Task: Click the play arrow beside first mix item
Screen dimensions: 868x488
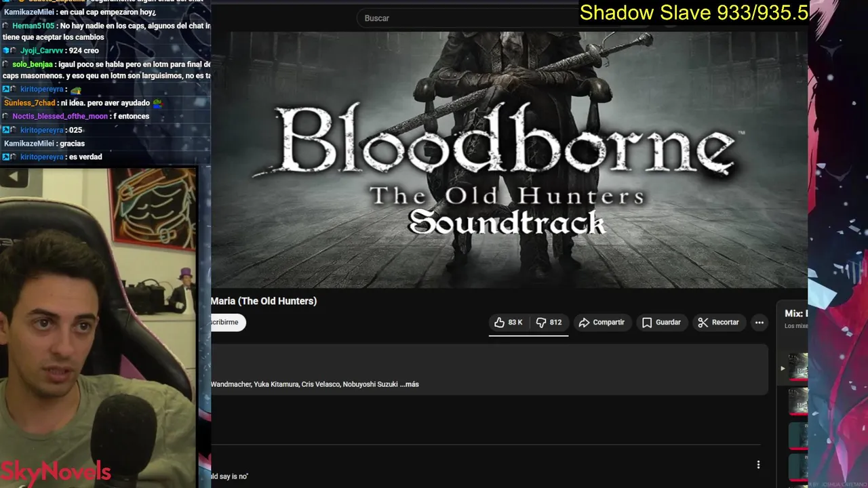Action: [783, 369]
